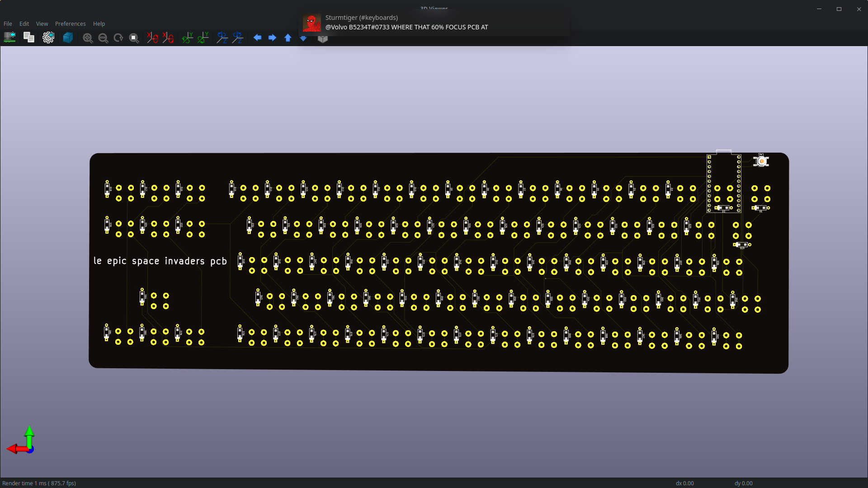Toggle orthographic projection with the cube icon
Viewport: 868px width, 488px height.
point(323,38)
